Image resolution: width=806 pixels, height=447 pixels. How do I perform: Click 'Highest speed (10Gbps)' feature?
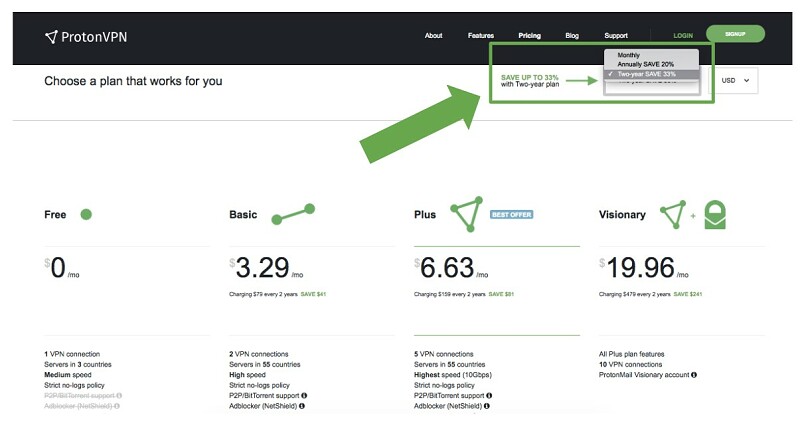[x=453, y=375]
